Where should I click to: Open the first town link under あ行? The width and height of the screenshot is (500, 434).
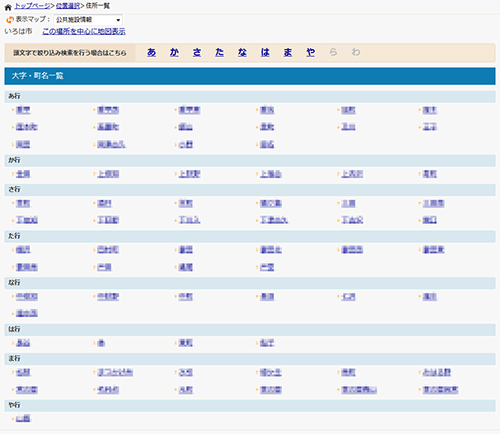(x=23, y=110)
